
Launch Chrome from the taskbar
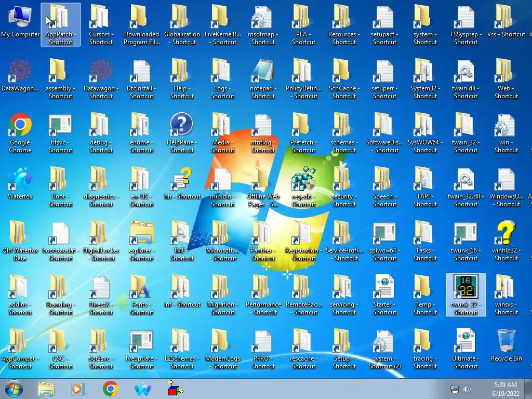tap(110, 389)
